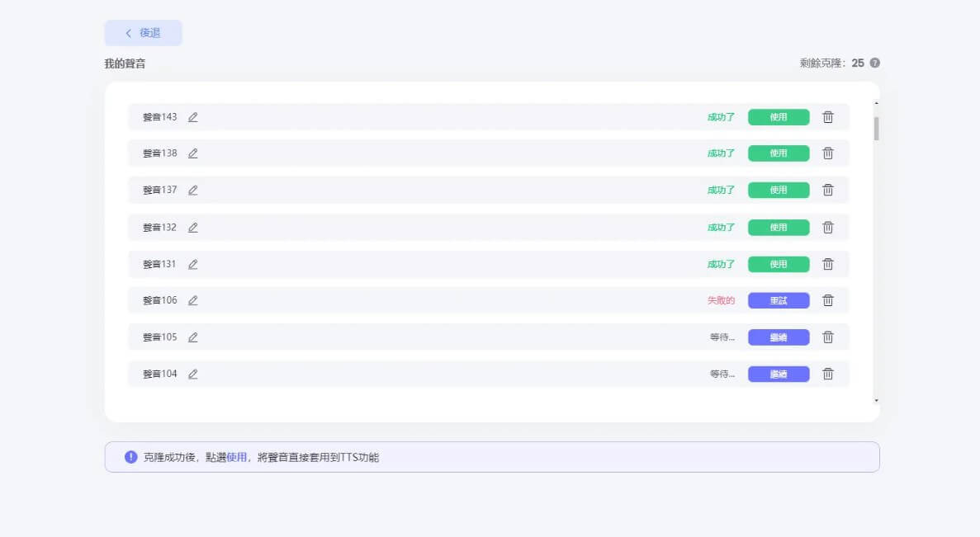
Task: Delete 聲音131 via trash icon
Action: pyautogui.click(x=828, y=264)
